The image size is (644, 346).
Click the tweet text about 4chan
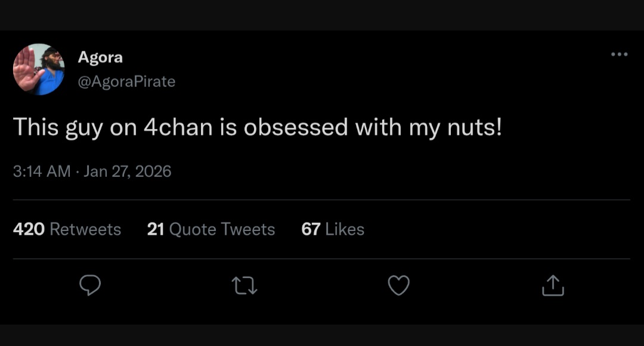click(257, 127)
